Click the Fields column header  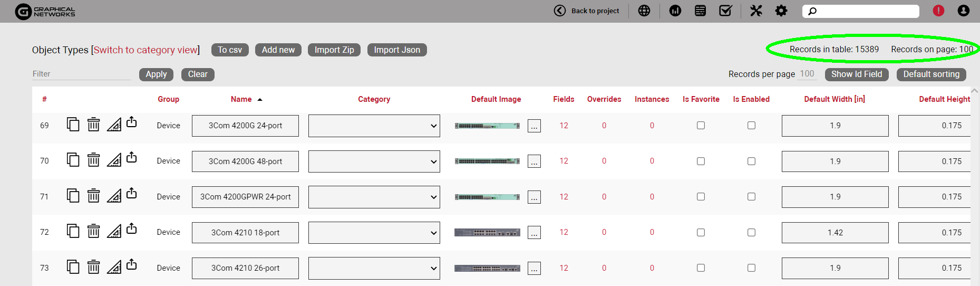pos(564,99)
